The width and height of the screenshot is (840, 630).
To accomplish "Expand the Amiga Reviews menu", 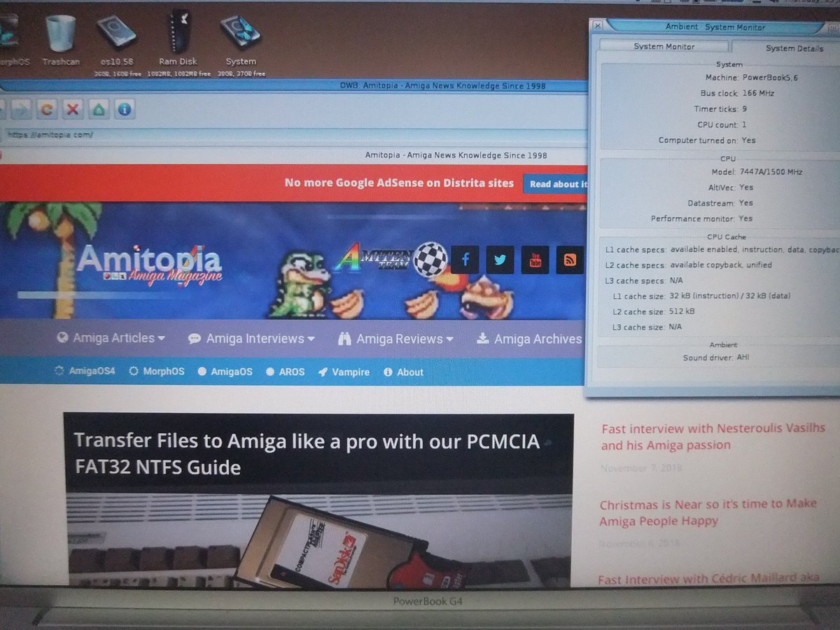I will click(395, 339).
